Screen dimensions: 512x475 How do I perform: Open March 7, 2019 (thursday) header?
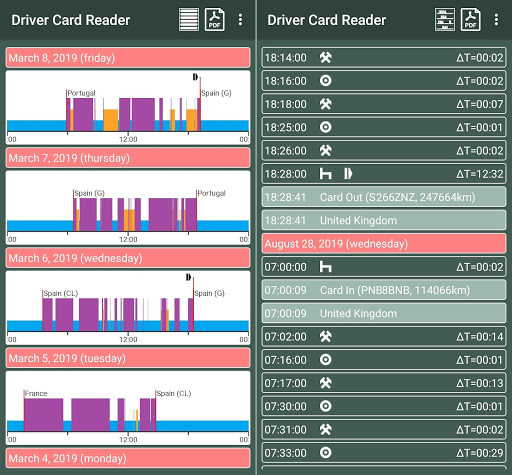coord(128,158)
